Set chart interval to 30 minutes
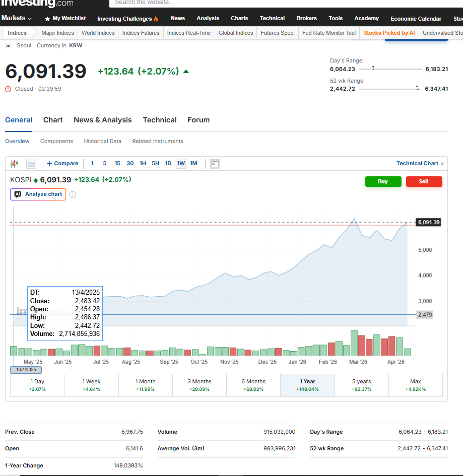The width and height of the screenshot is (463, 476). tap(130, 163)
